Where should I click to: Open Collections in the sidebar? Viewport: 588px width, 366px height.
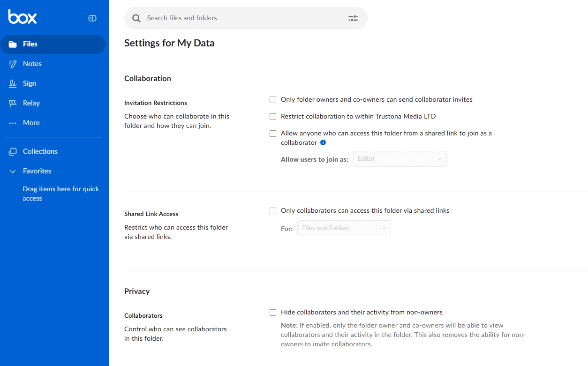click(x=40, y=151)
